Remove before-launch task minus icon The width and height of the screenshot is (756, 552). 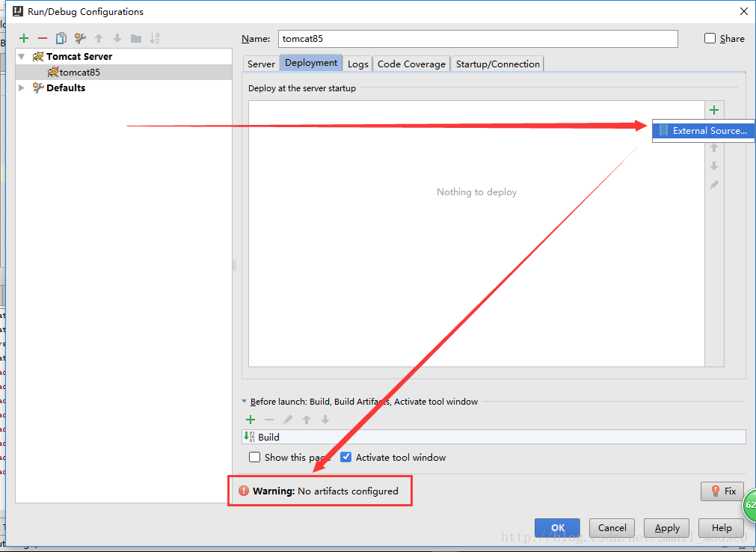(x=269, y=420)
